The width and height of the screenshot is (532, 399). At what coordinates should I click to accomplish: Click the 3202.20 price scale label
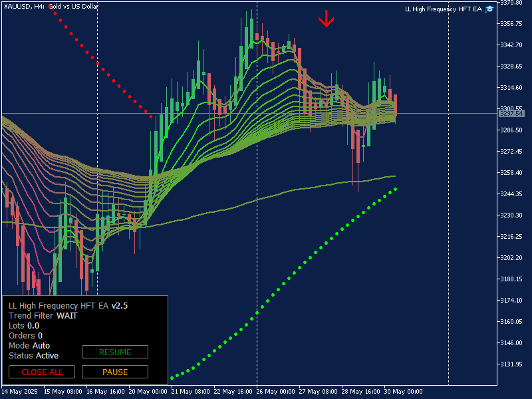pyautogui.click(x=511, y=258)
